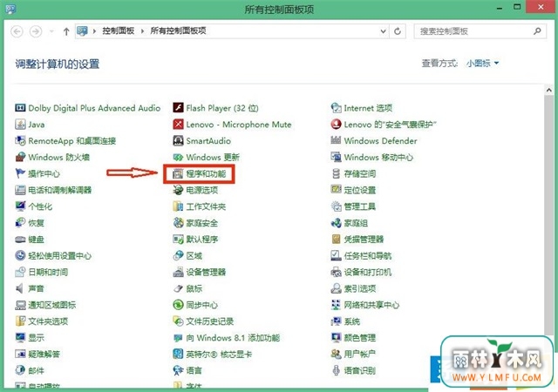Open the SmartAudio headphone icon
The height and width of the screenshot is (392, 558).
(x=178, y=140)
